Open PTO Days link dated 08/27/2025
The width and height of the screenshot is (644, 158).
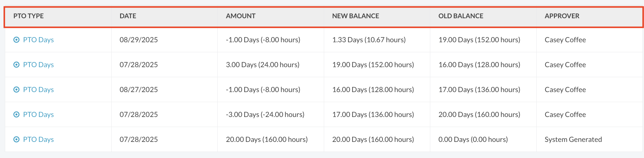coord(38,90)
